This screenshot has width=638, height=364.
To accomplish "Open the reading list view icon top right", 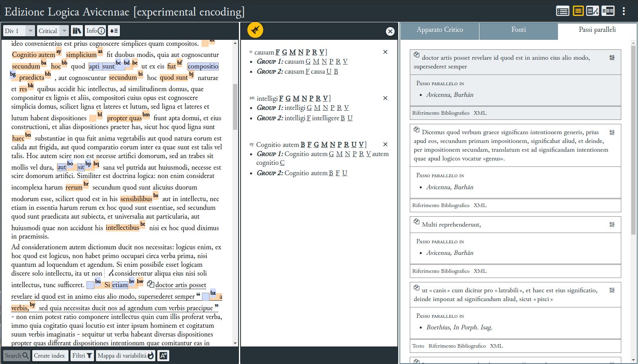I will (x=562, y=11).
